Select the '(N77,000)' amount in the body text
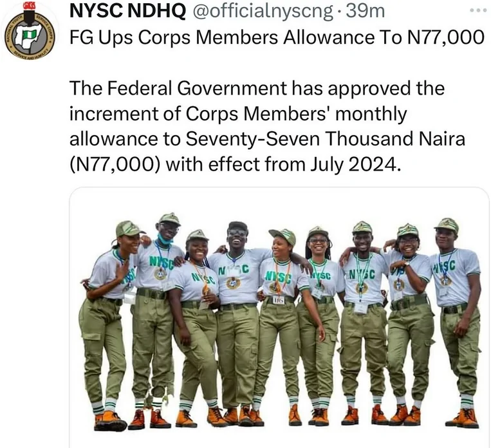Screen dimensions: 491x448 point(115,165)
